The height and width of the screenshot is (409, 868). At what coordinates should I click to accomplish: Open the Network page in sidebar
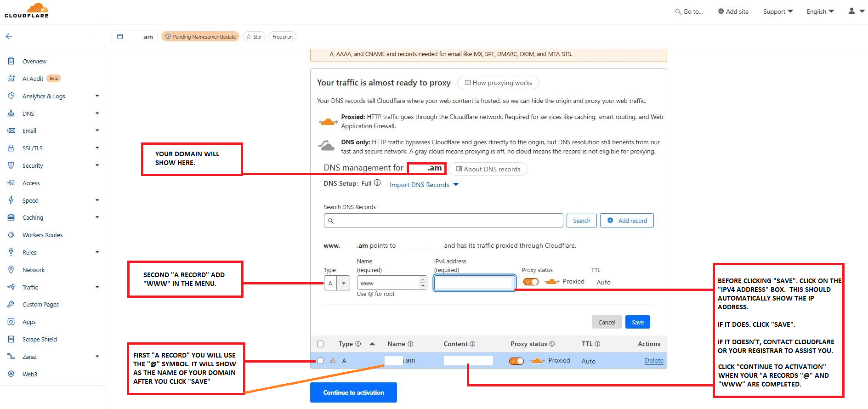34,270
